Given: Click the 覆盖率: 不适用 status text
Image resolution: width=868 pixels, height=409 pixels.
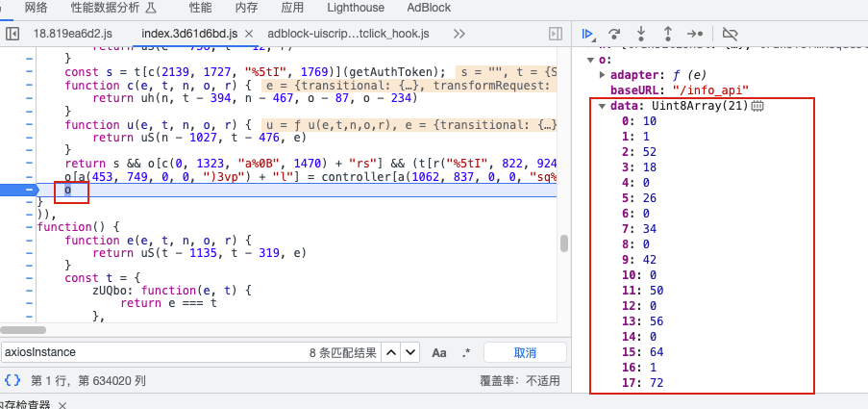Looking at the screenshot, I should tap(520, 381).
